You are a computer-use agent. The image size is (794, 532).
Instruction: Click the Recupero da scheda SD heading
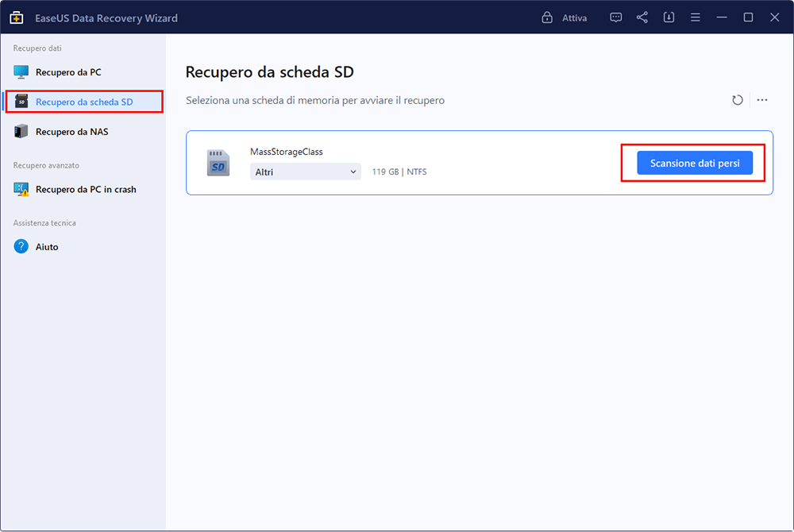(269, 72)
